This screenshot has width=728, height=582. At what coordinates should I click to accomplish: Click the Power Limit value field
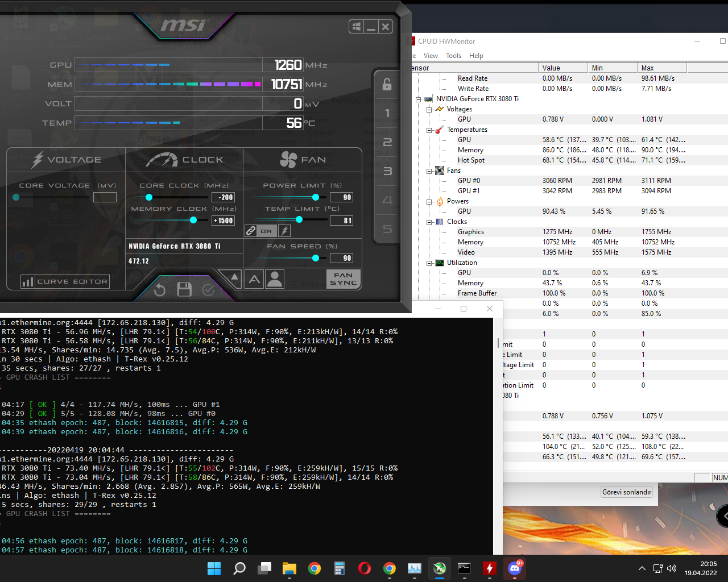(x=342, y=197)
